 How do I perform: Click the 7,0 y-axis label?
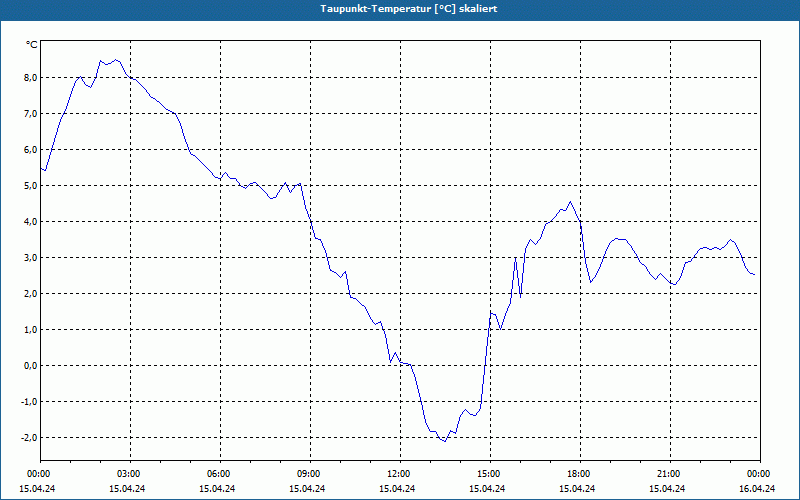pos(31,113)
